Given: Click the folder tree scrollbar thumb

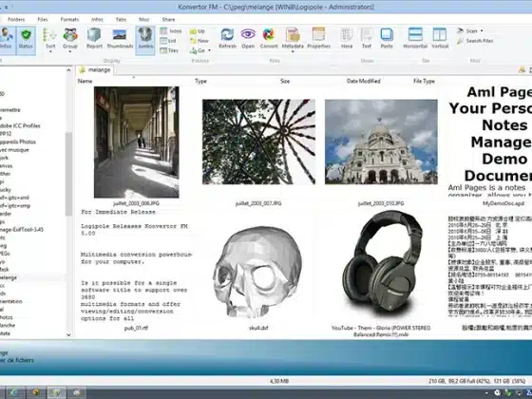Looking at the screenshot, I should coord(68,174).
